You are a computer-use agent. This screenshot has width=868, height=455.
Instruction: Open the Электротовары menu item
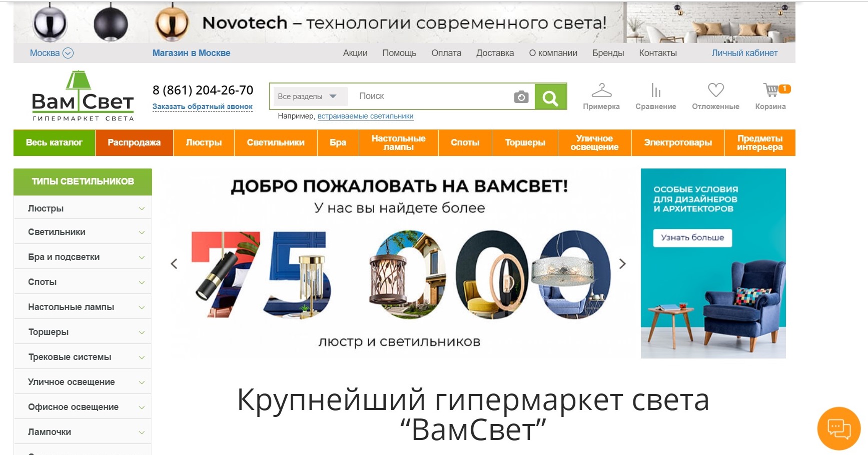[x=678, y=142]
